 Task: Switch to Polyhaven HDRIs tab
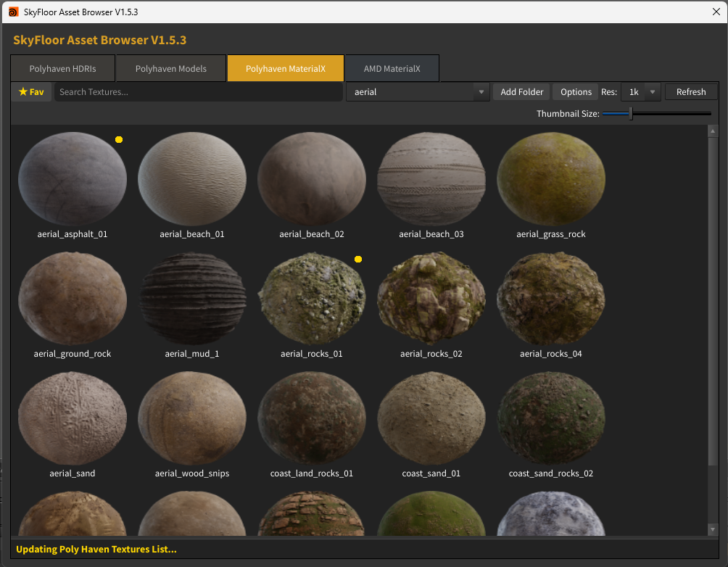point(62,69)
